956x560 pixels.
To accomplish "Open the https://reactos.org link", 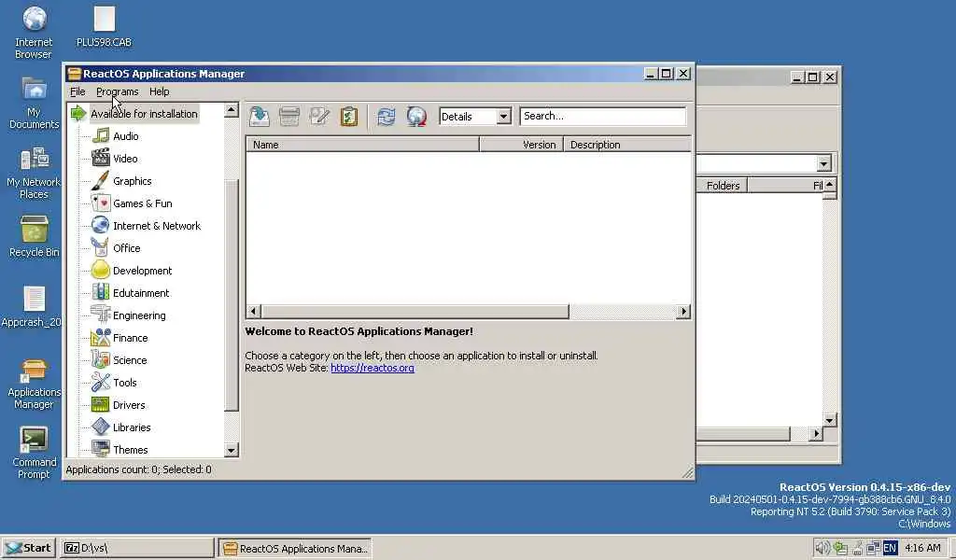I will click(373, 368).
